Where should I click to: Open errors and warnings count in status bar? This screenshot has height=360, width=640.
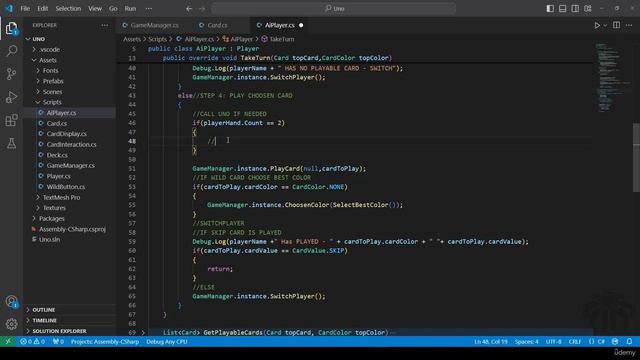tap(33, 342)
